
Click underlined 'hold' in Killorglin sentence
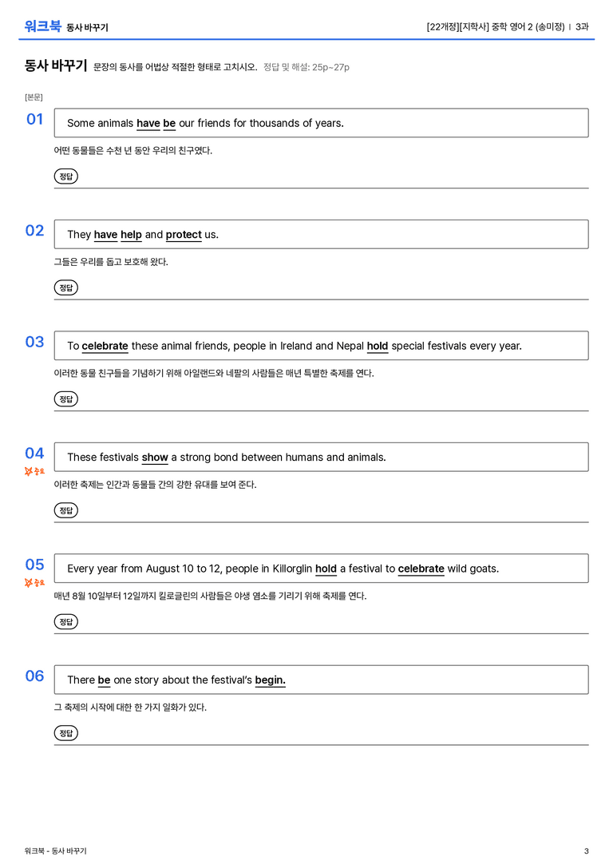coord(326,569)
